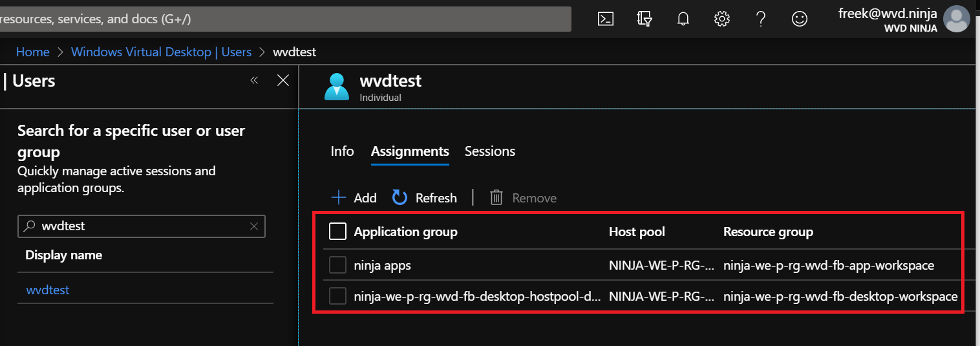Switch to the Info tab
The height and width of the screenshot is (346, 980).
point(342,151)
